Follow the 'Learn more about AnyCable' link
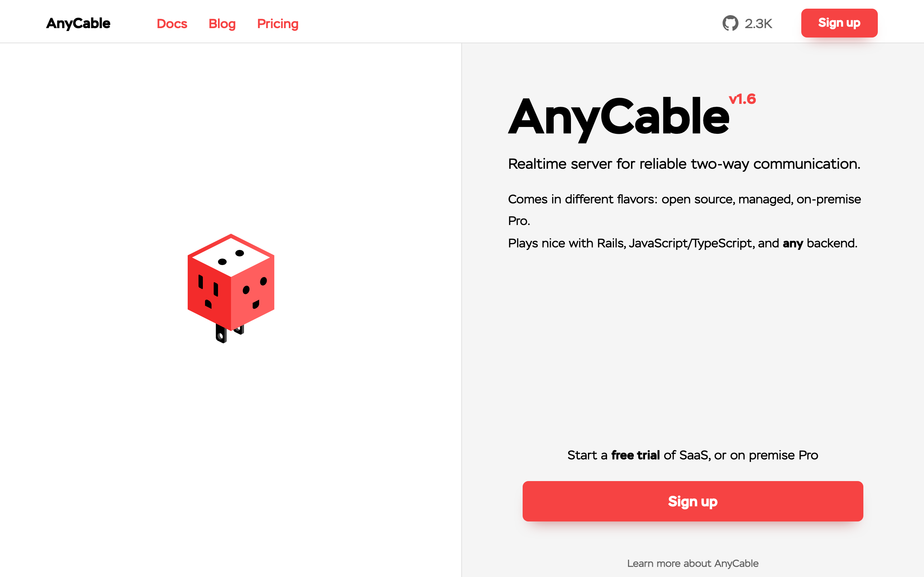This screenshot has height=577, width=924. 693,563
